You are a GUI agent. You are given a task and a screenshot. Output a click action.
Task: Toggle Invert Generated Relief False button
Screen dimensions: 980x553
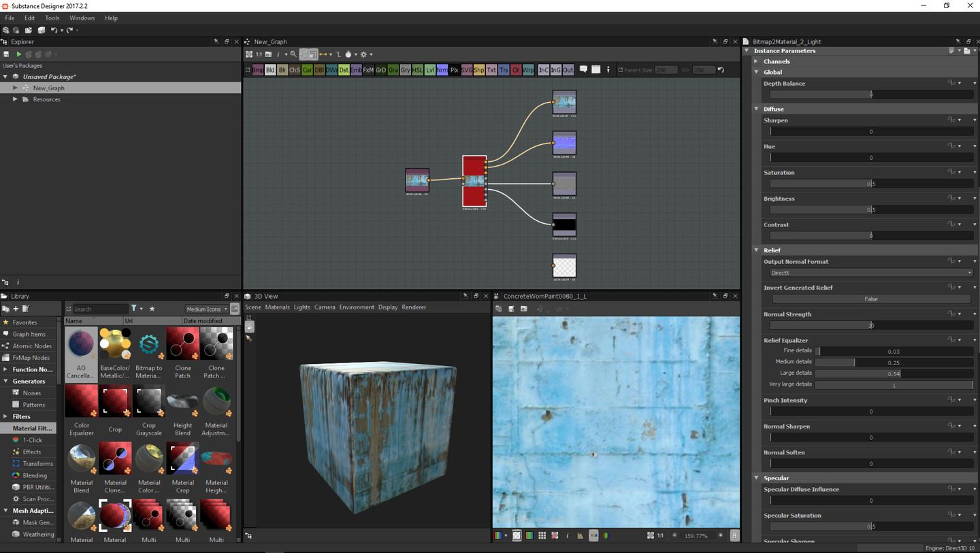(x=870, y=299)
